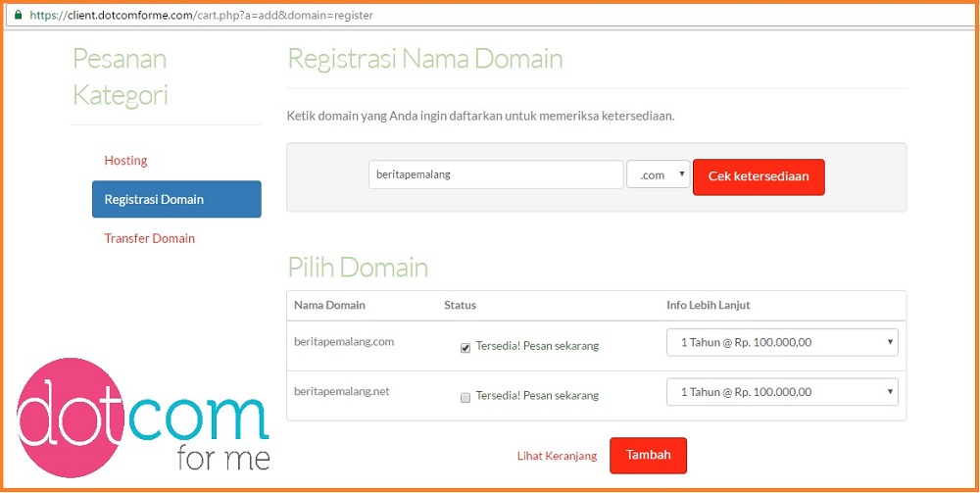Click Tersedia label for beritapemalang.net
The height and width of the screenshot is (493, 980).
tap(537, 395)
